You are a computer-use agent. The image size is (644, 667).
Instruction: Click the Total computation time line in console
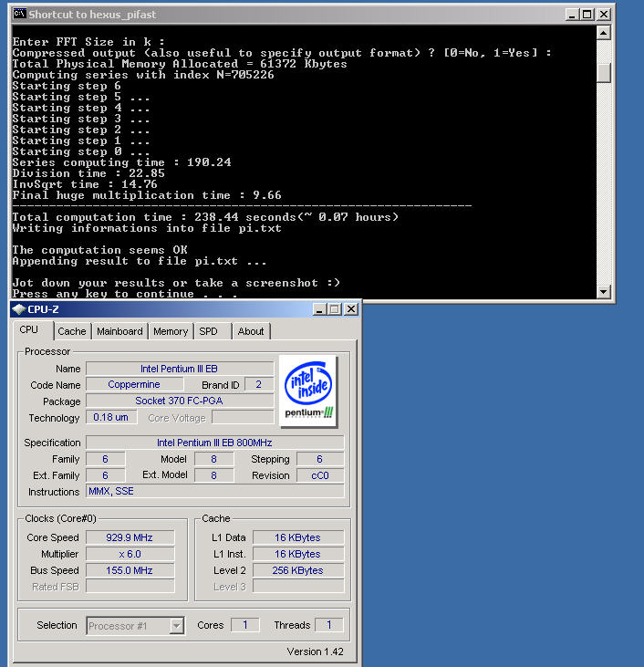pyautogui.click(x=205, y=217)
